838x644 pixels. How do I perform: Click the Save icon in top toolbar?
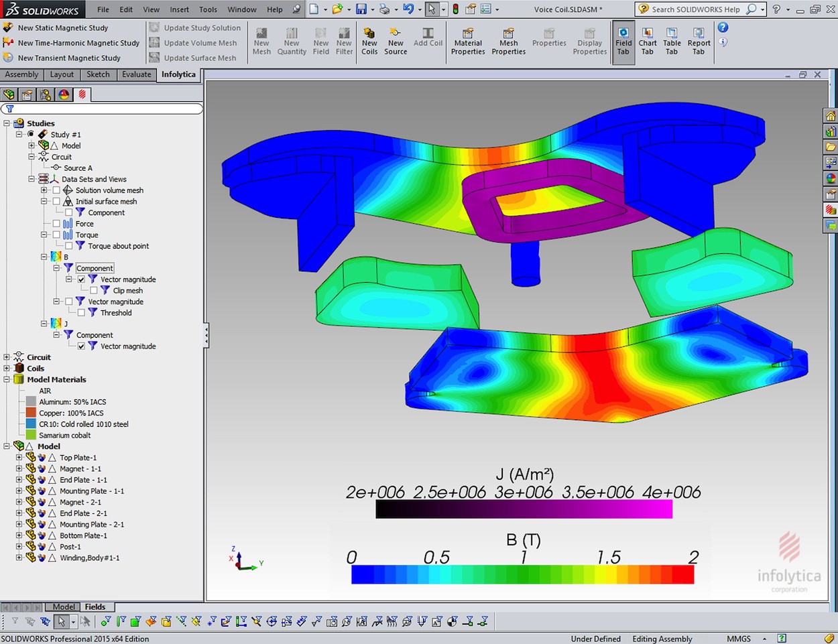tap(361, 9)
